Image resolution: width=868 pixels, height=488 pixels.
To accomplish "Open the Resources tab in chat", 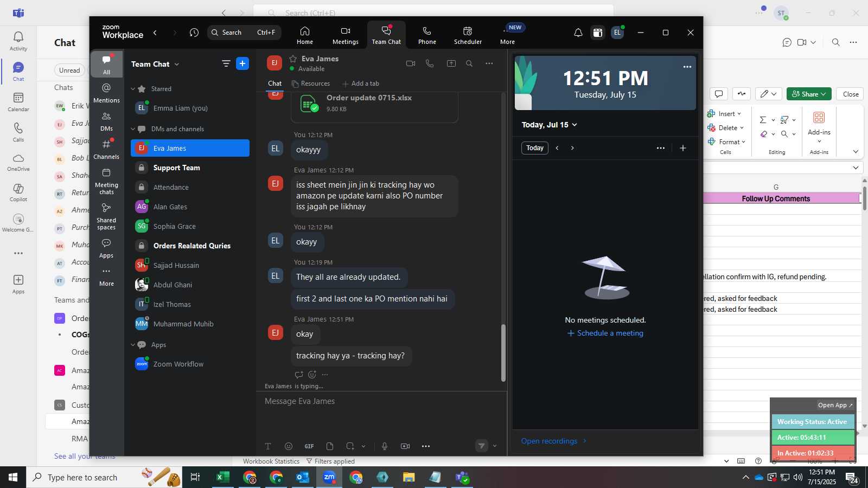I will point(311,84).
